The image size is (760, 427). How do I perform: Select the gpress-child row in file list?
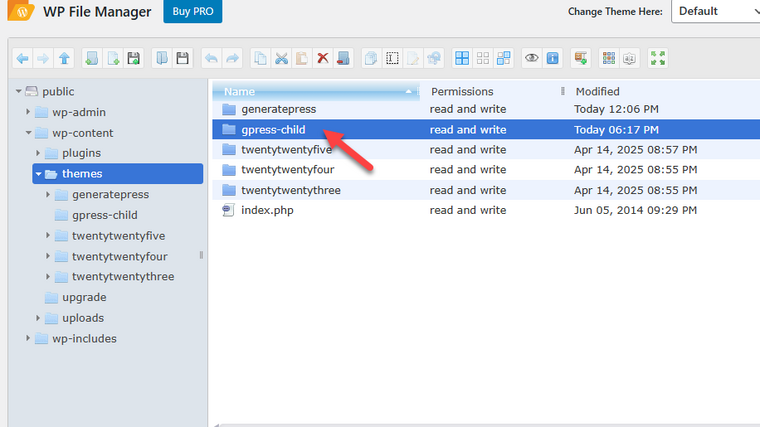486,129
